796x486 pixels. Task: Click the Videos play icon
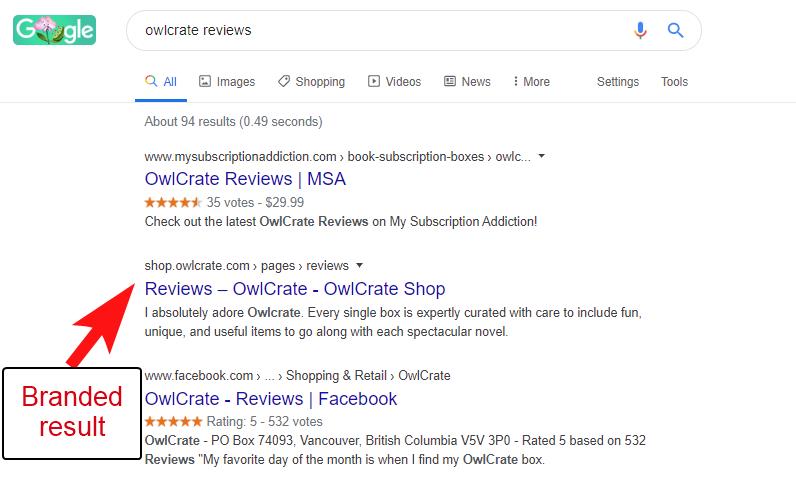point(374,81)
